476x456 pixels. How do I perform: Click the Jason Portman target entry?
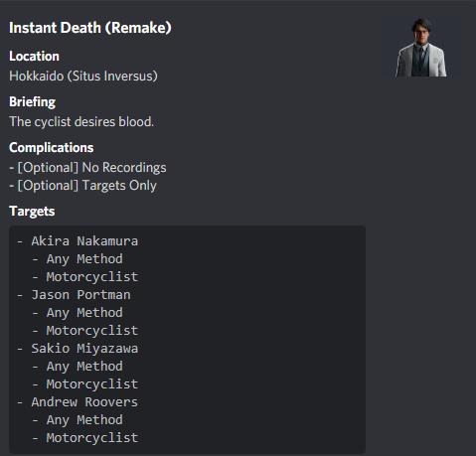pyautogui.click(x=80, y=295)
